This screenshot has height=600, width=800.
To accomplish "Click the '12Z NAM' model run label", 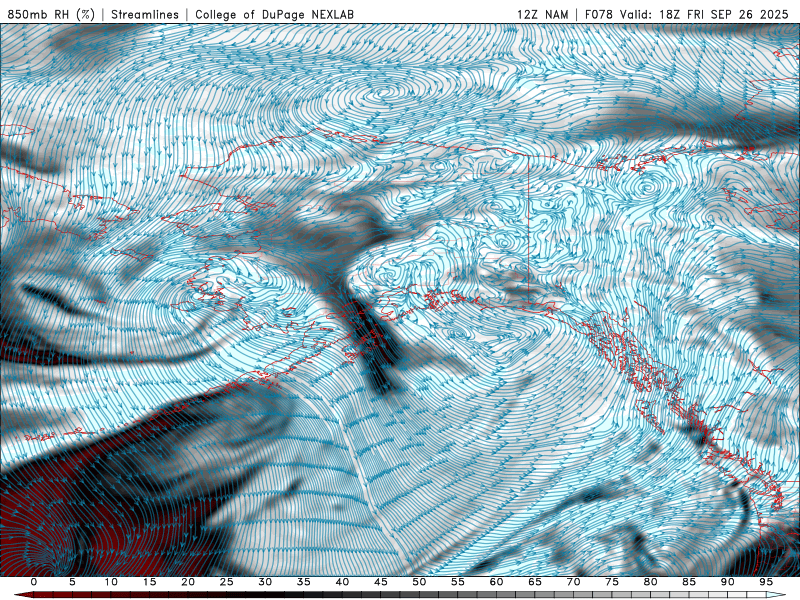I will (542, 14).
